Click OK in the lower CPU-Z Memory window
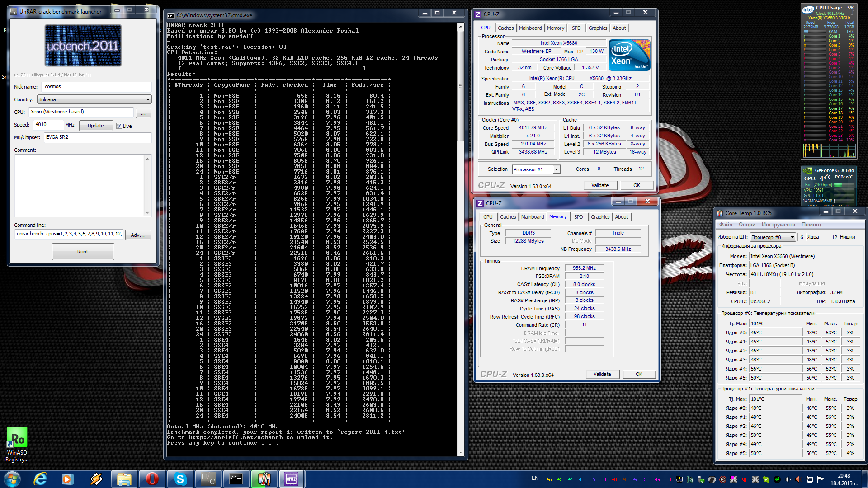Viewport: 868px width, 488px height. [639, 374]
